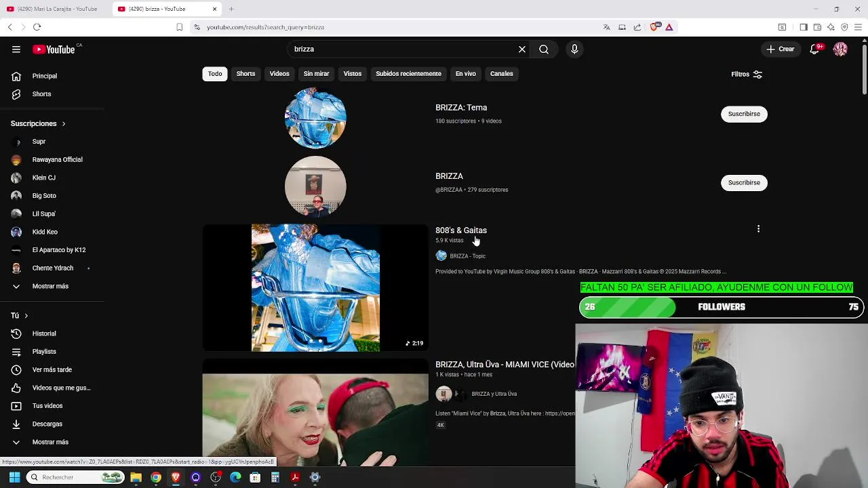This screenshot has height=488, width=868.
Task: Click the browser address bar URL
Action: (x=265, y=27)
